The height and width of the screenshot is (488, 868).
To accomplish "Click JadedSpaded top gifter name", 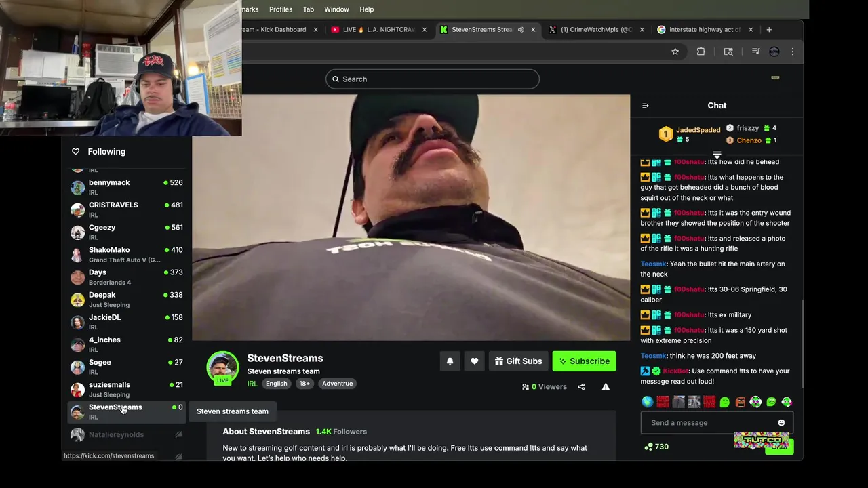I will tap(698, 130).
